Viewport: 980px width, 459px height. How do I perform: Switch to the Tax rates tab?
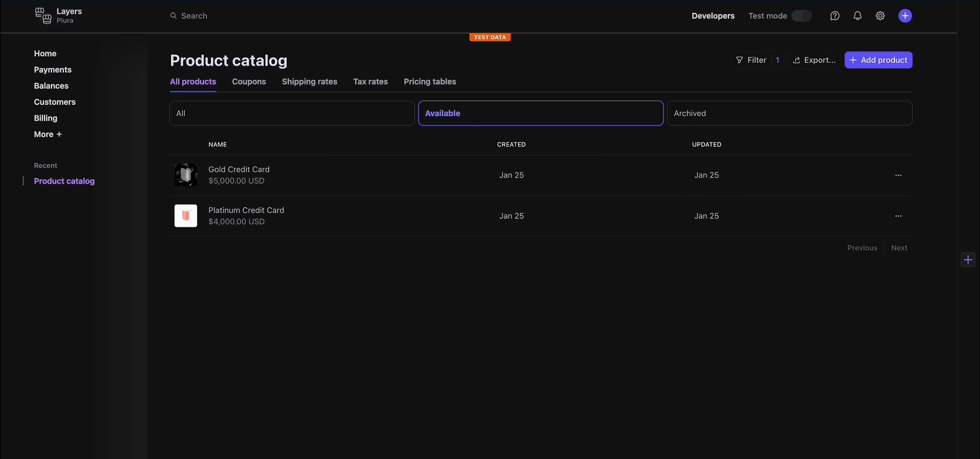coord(370,81)
